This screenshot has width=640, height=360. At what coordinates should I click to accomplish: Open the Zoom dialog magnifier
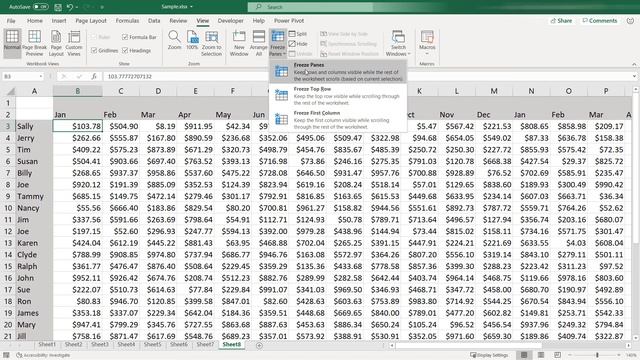pyautogui.click(x=174, y=40)
